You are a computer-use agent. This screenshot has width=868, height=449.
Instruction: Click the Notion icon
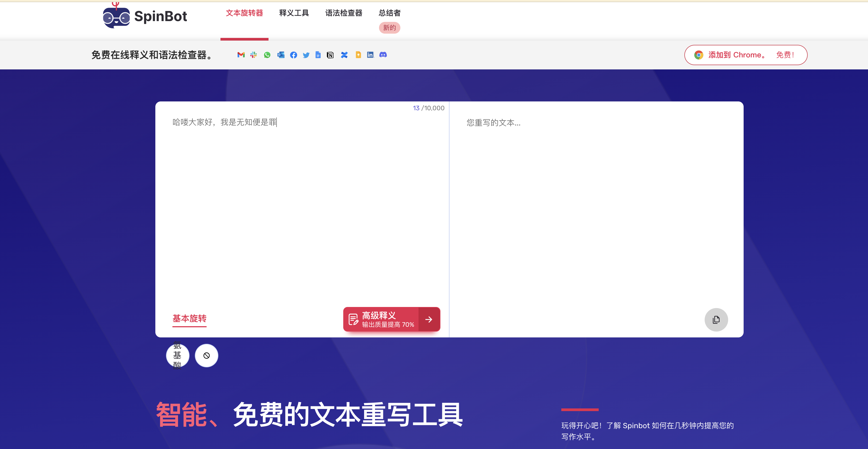(x=330, y=55)
